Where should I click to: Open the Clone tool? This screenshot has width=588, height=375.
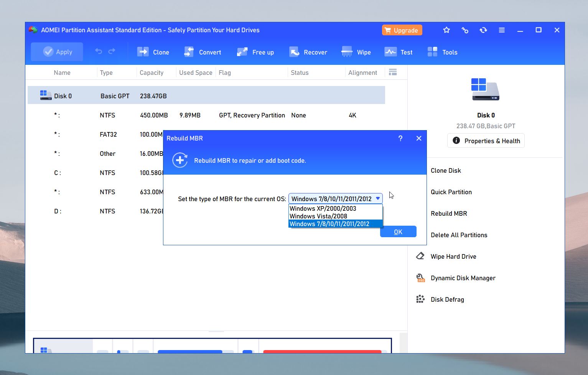pos(153,52)
